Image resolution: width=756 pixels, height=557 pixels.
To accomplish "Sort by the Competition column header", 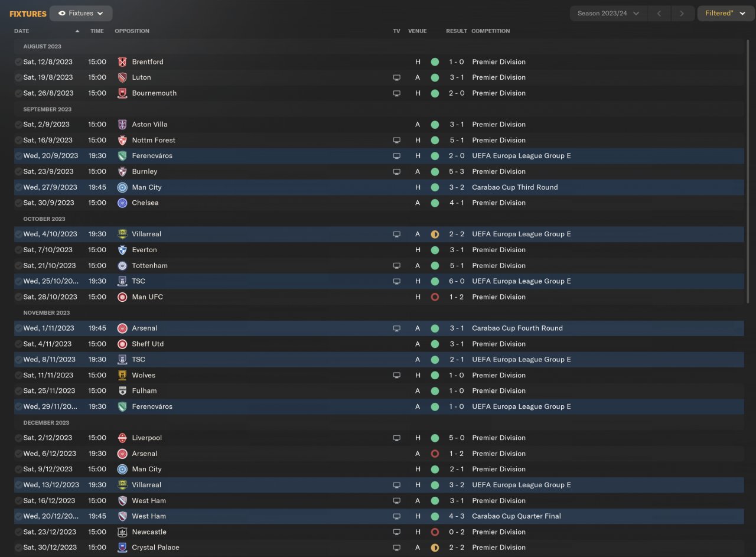I will coord(490,31).
